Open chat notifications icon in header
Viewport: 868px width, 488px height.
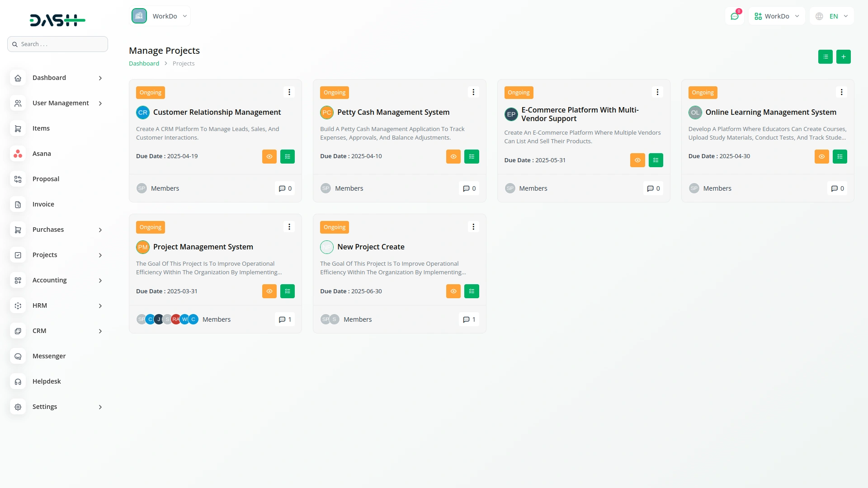click(735, 16)
